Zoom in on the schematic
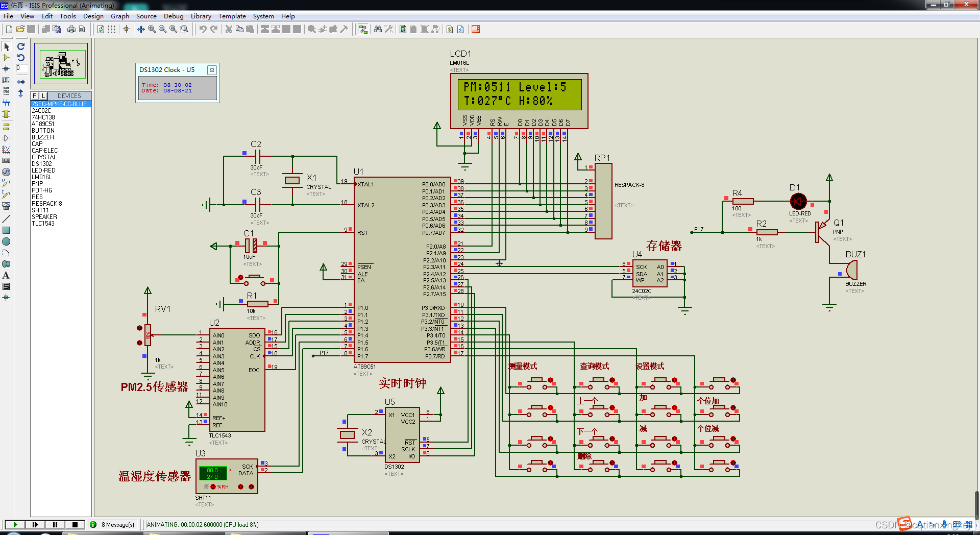 coord(152,29)
